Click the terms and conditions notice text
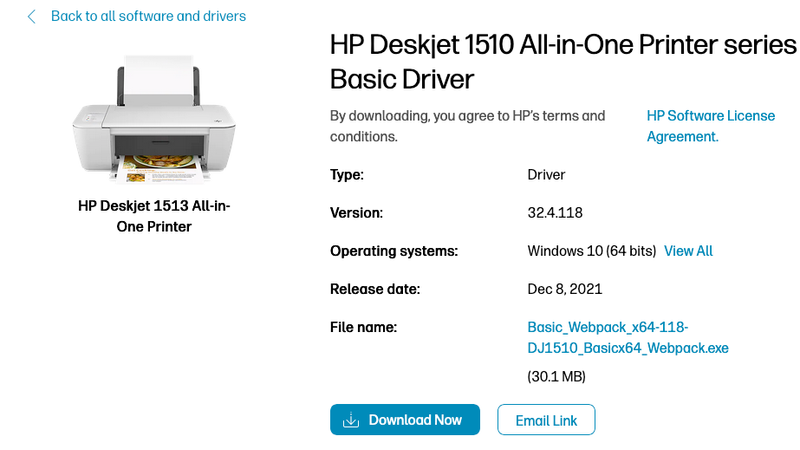The width and height of the screenshot is (800, 450). [467, 126]
